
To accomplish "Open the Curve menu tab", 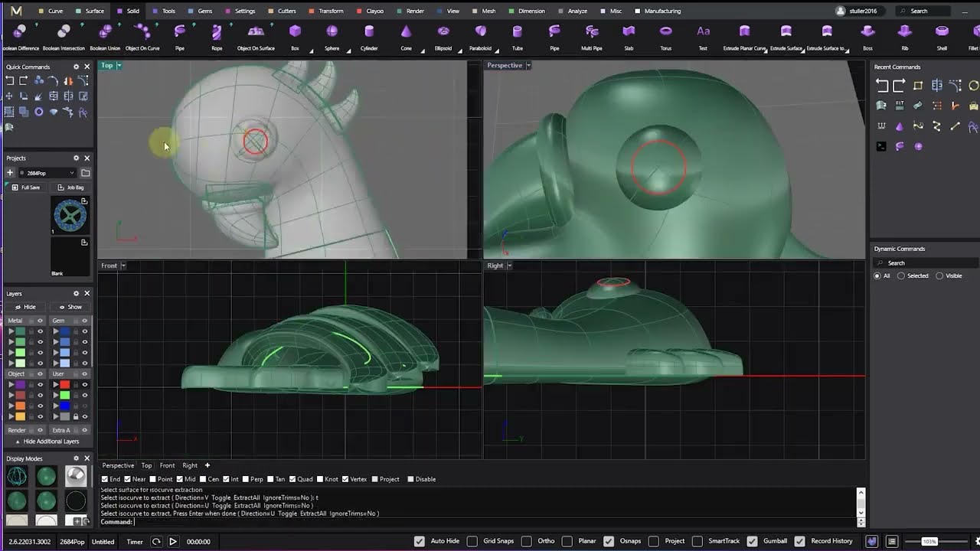I will (x=51, y=11).
